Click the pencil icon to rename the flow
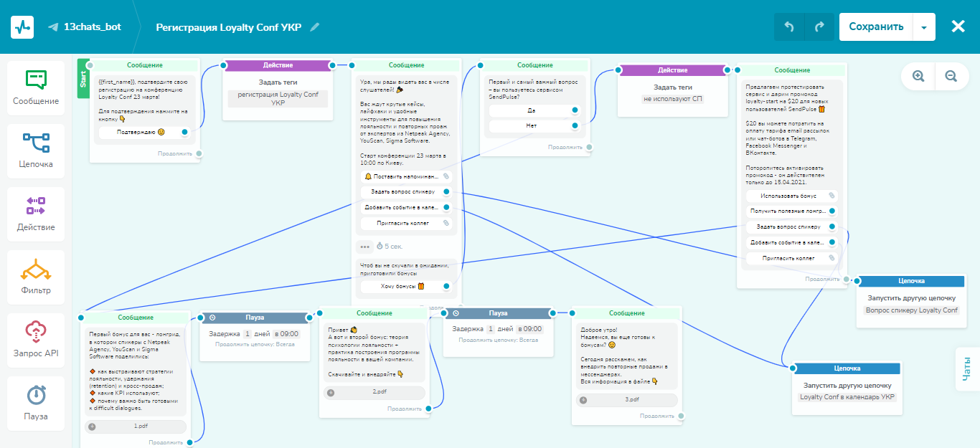The height and width of the screenshot is (448, 980). coord(315,27)
